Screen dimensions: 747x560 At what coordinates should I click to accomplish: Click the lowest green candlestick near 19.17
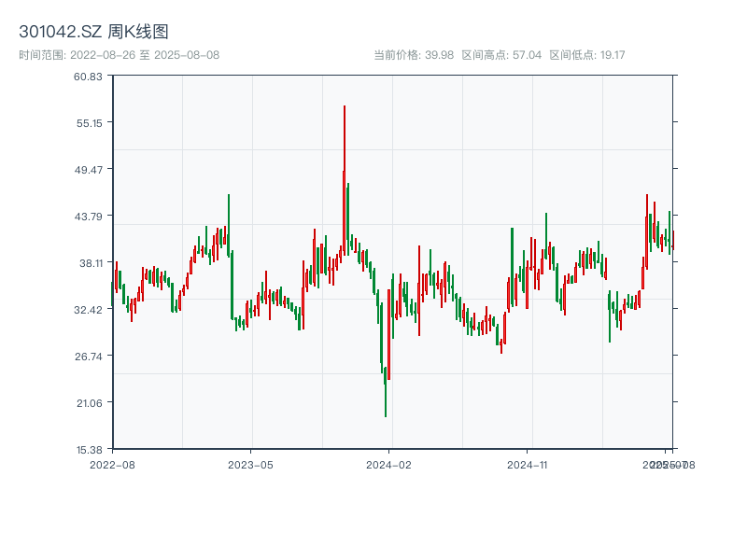pyautogui.click(x=385, y=392)
